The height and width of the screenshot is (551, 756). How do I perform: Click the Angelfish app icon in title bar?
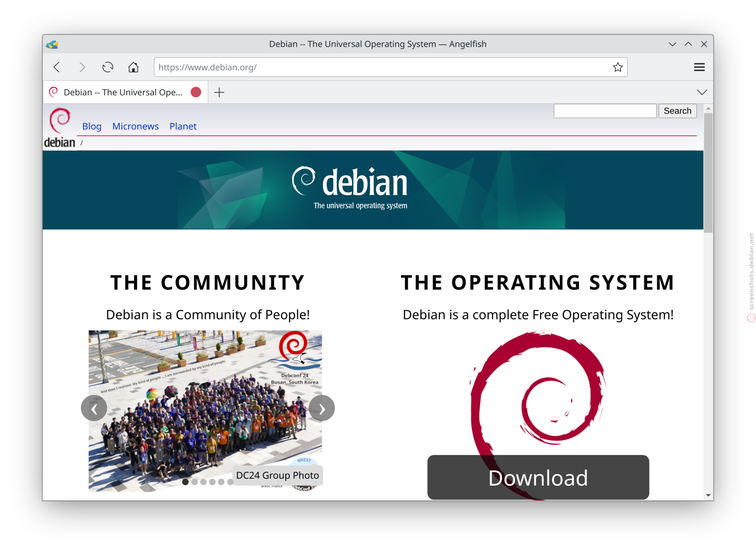(x=52, y=45)
